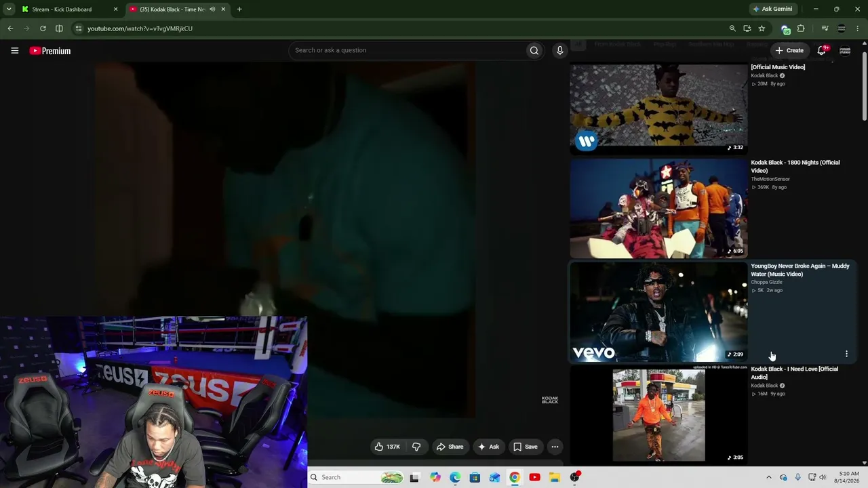Close the Kodak Black YouTube tab
Viewport: 868px width, 488px height.
tap(222, 9)
